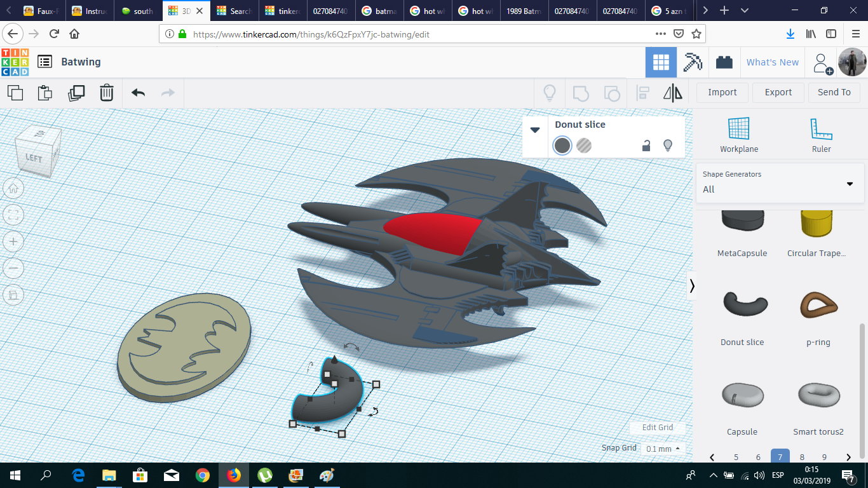The height and width of the screenshot is (488, 868).
Task: Click the Ungroup shapes icon
Action: (x=611, y=93)
